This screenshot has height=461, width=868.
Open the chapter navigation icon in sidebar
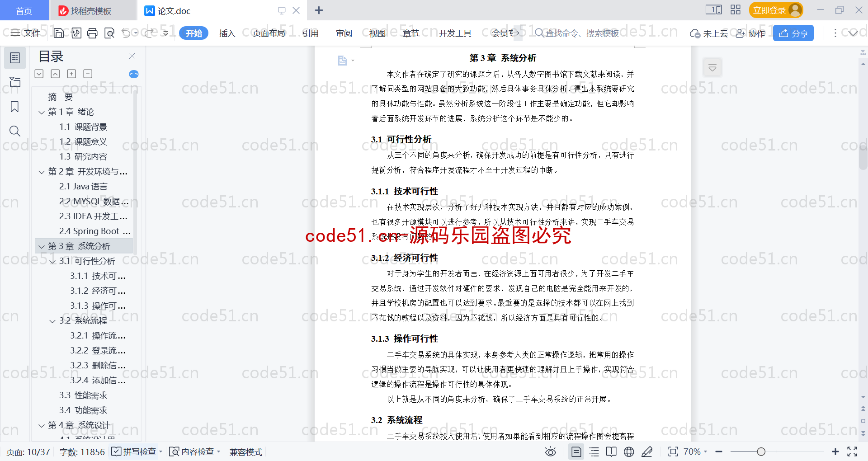coord(15,82)
